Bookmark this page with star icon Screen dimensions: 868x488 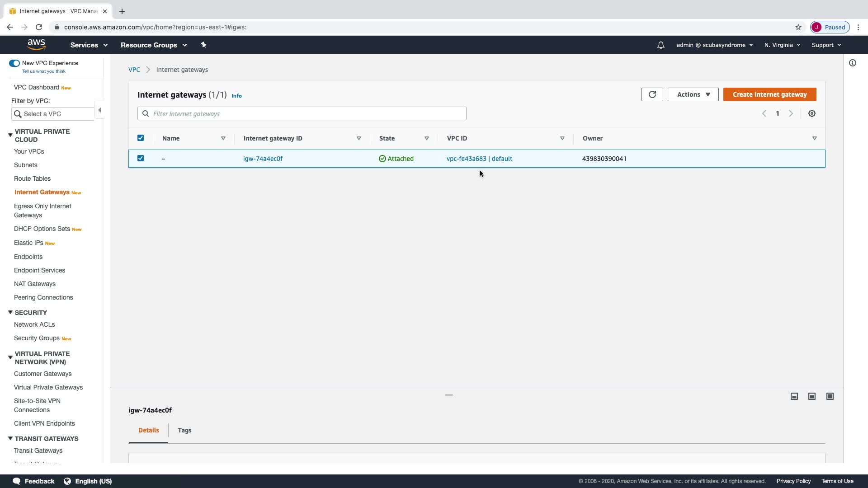(x=798, y=27)
